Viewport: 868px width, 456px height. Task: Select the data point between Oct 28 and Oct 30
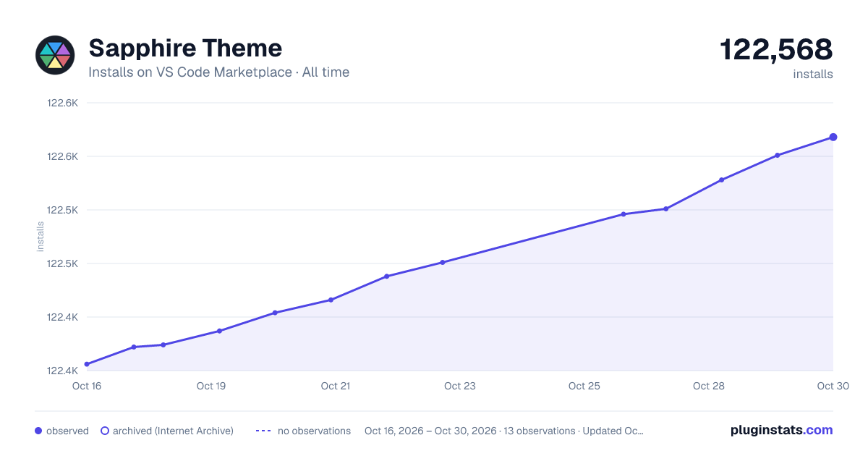coord(778,155)
